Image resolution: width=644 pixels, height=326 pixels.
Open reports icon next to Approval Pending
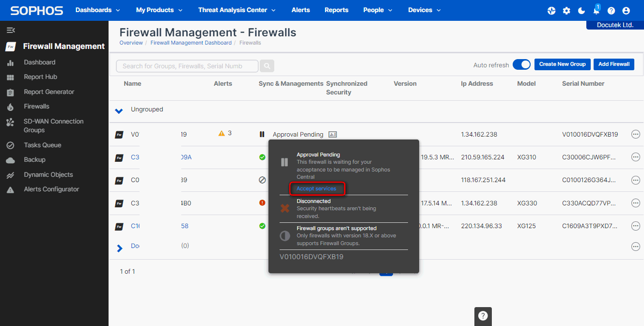coord(332,135)
